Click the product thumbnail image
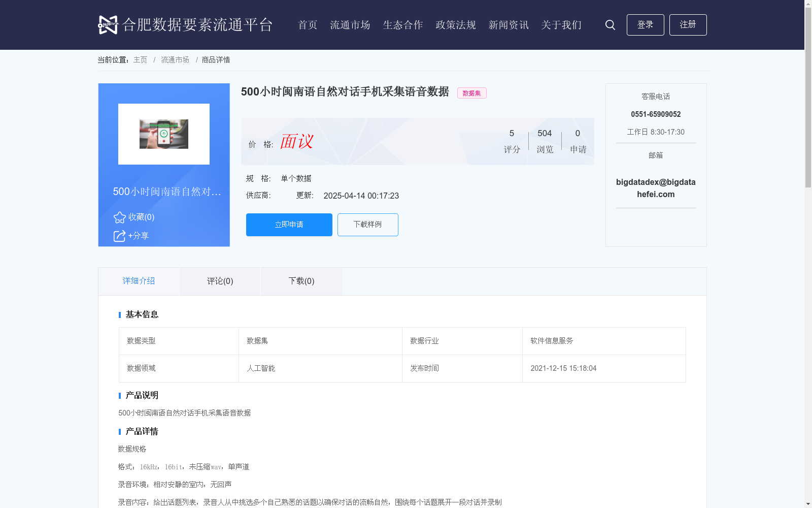Image resolution: width=812 pixels, height=508 pixels. coord(164,134)
